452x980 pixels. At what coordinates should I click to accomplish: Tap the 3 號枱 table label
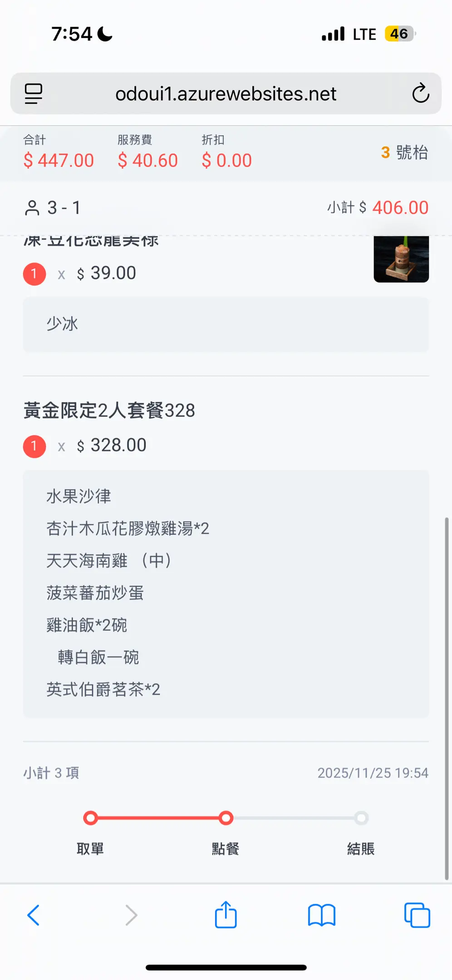404,152
